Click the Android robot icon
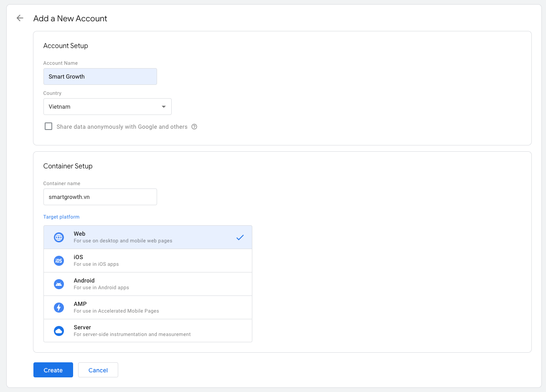 click(59, 284)
